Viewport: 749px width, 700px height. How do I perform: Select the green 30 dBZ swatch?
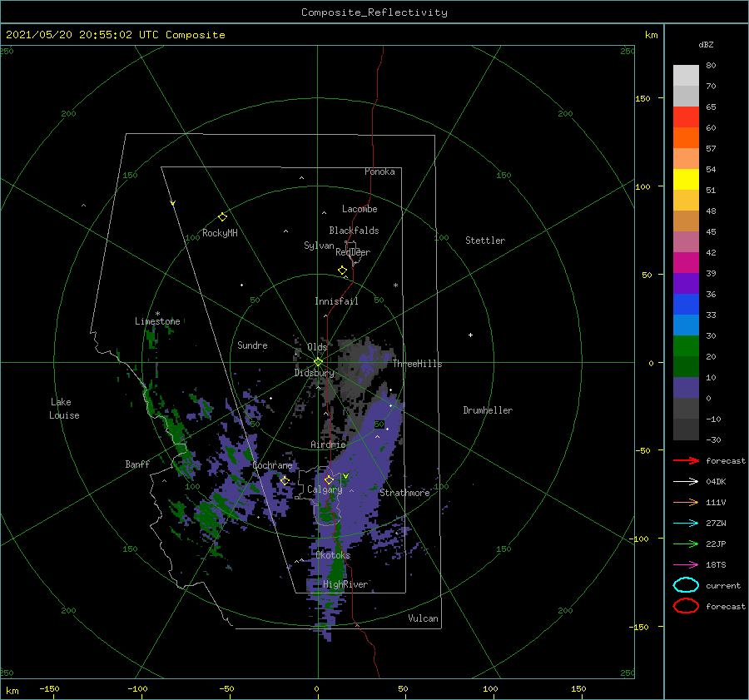686,346
